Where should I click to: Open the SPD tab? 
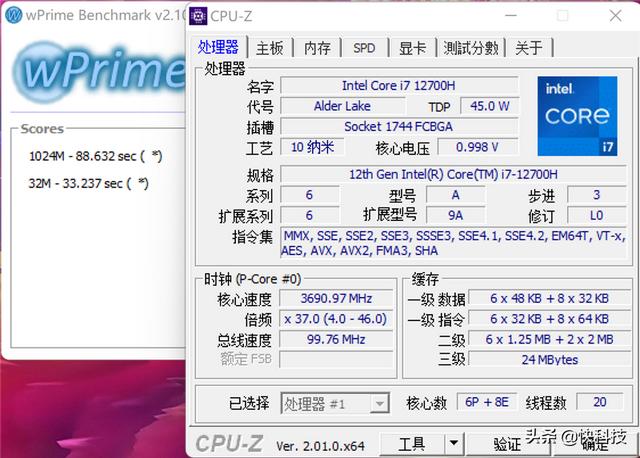tap(364, 47)
